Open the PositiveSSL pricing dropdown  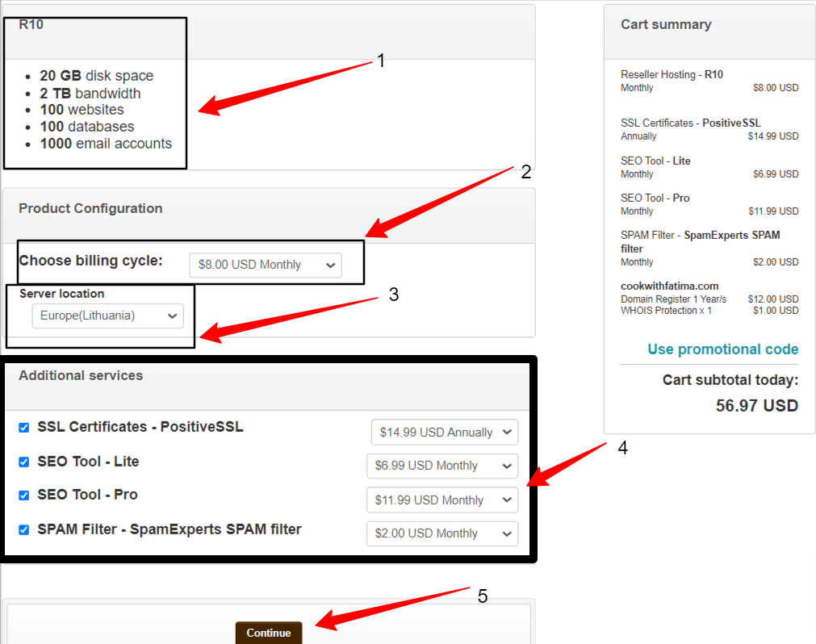444,432
